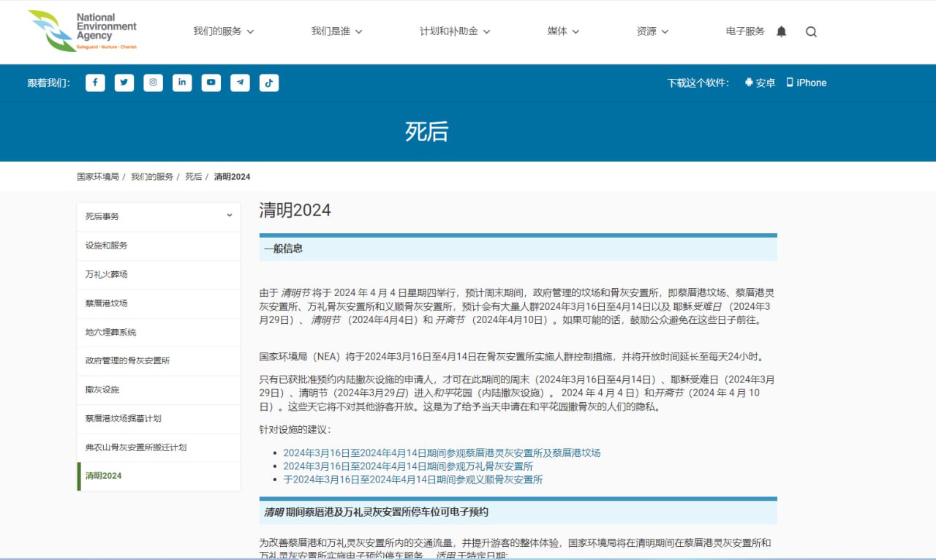Expand the 我们的服务 menu
This screenshot has height=560, width=936.
click(224, 31)
